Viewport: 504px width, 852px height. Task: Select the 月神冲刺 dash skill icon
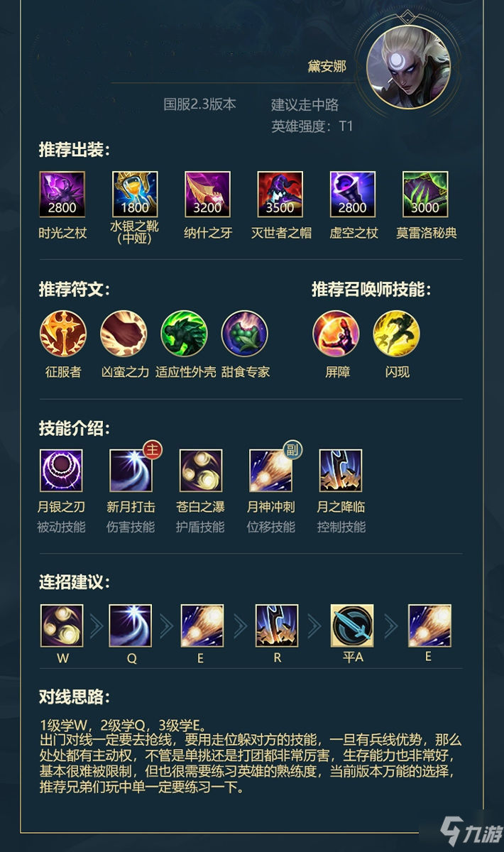coord(270,471)
